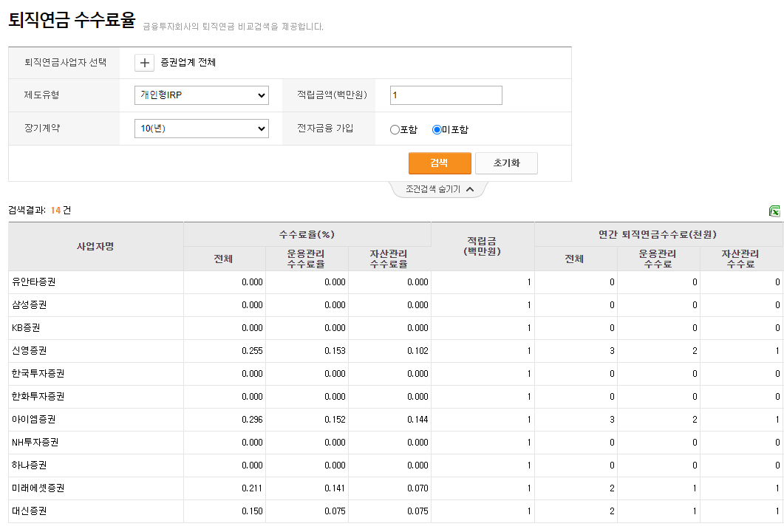Open the 장기계약 dropdown showing 10(년)
Screen dimensions: 784x532
(201, 128)
